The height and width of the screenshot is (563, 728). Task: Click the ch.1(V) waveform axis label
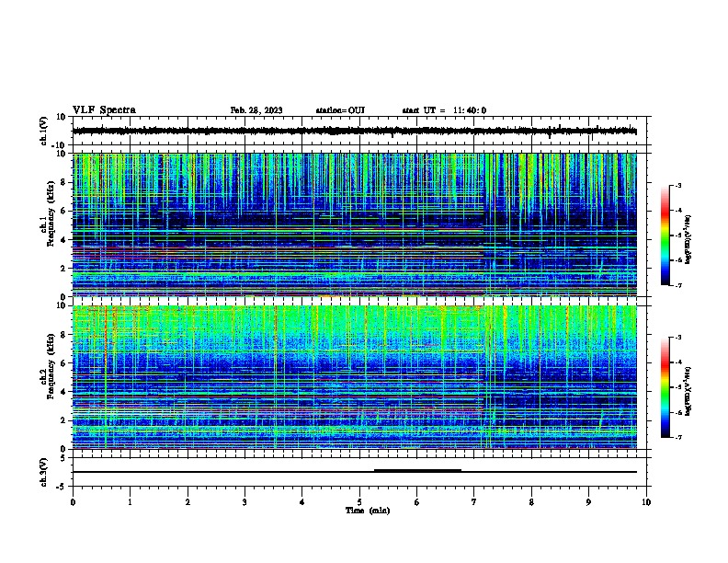click(44, 131)
